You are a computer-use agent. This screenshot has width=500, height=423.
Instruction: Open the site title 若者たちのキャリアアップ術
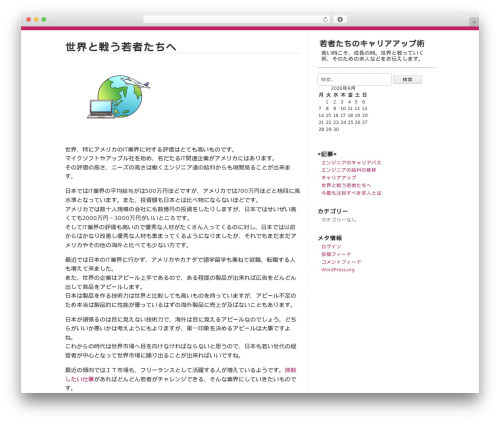(x=372, y=43)
